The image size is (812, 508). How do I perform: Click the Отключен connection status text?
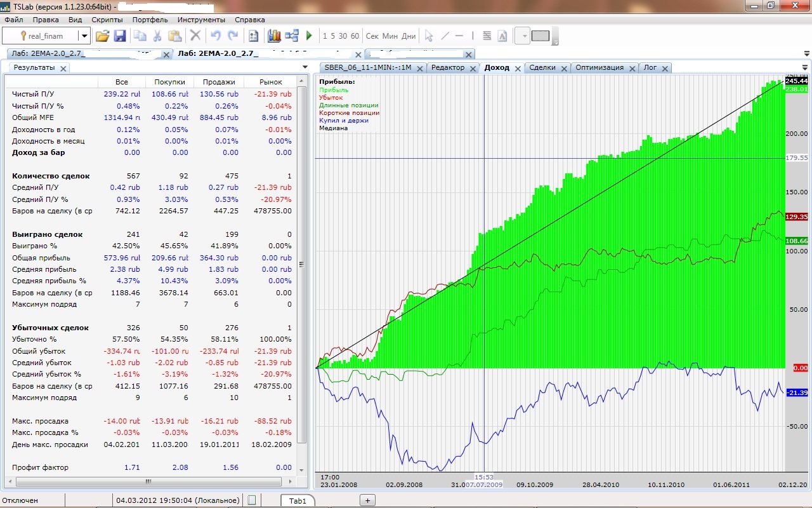[20, 500]
